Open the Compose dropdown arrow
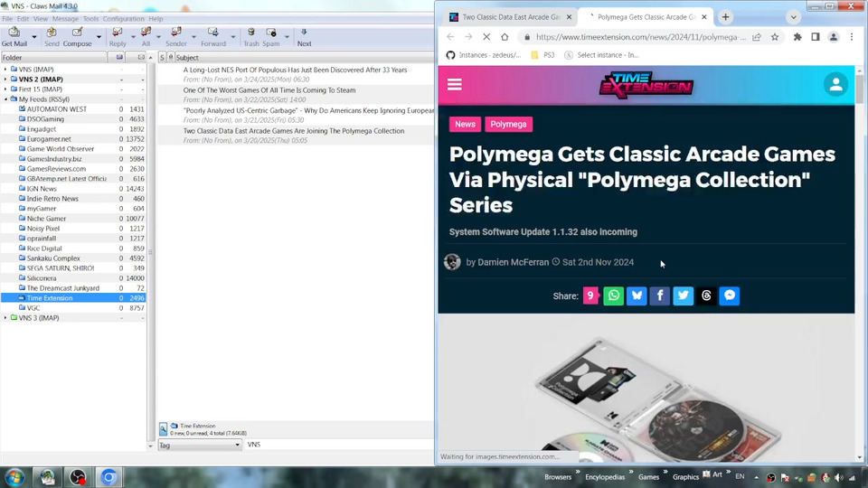 click(99, 37)
